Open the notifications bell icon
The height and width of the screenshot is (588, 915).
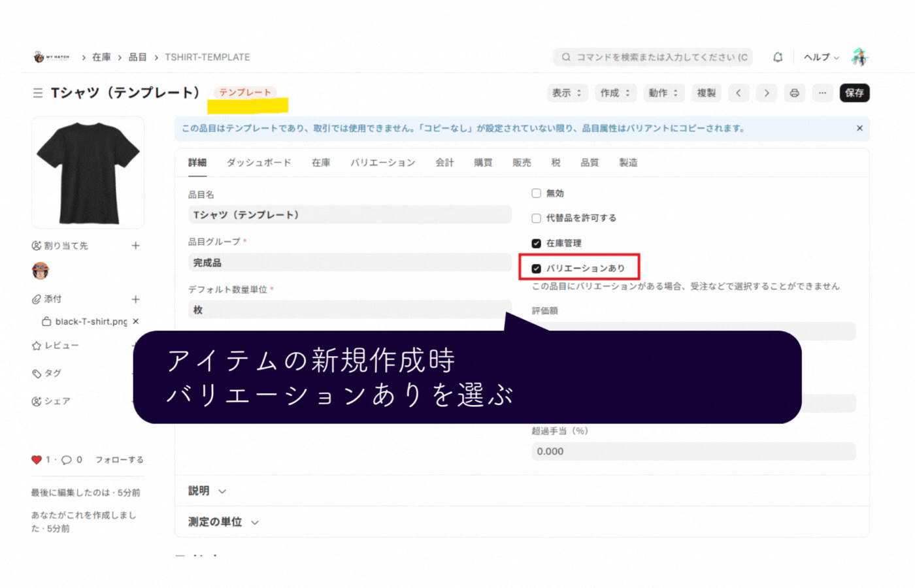[777, 57]
